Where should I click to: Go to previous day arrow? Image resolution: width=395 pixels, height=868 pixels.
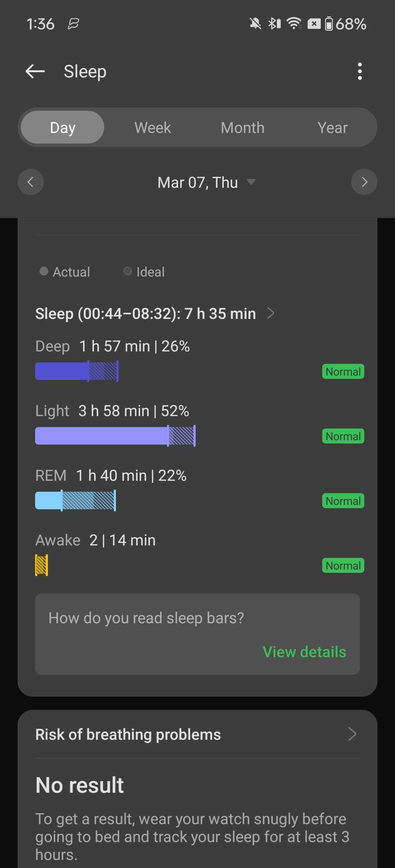[x=31, y=182]
